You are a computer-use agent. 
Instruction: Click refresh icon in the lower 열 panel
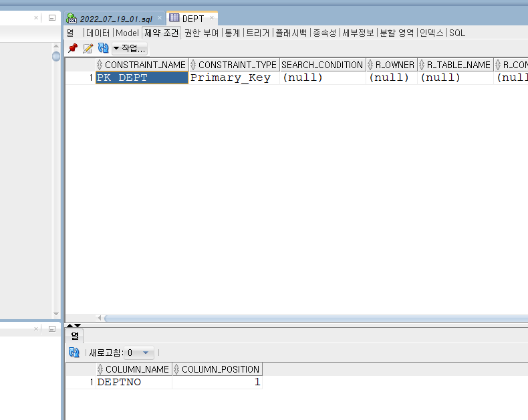click(74, 353)
